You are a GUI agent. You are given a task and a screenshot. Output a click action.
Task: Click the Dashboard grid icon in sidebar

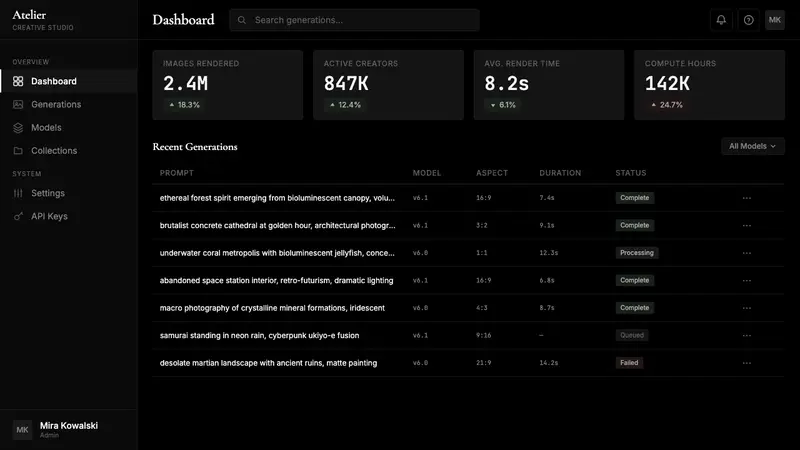click(x=18, y=81)
